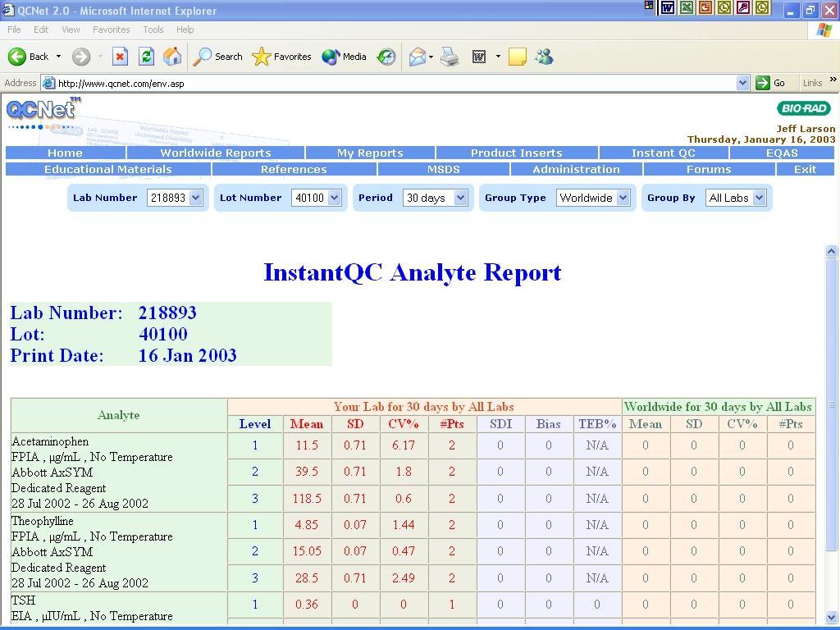The image size is (840, 630).
Task: Open the Forums section
Action: pyautogui.click(x=710, y=169)
